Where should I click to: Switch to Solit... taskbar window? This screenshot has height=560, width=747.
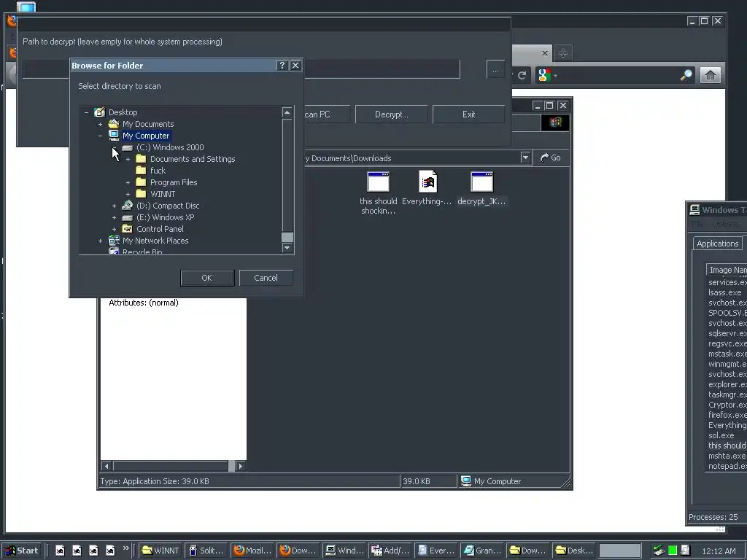206,551
